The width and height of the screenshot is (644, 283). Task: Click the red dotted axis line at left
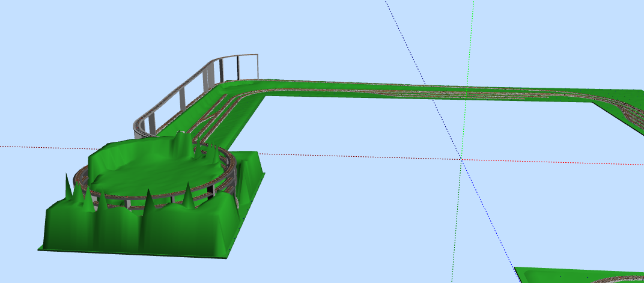tap(36, 147)
